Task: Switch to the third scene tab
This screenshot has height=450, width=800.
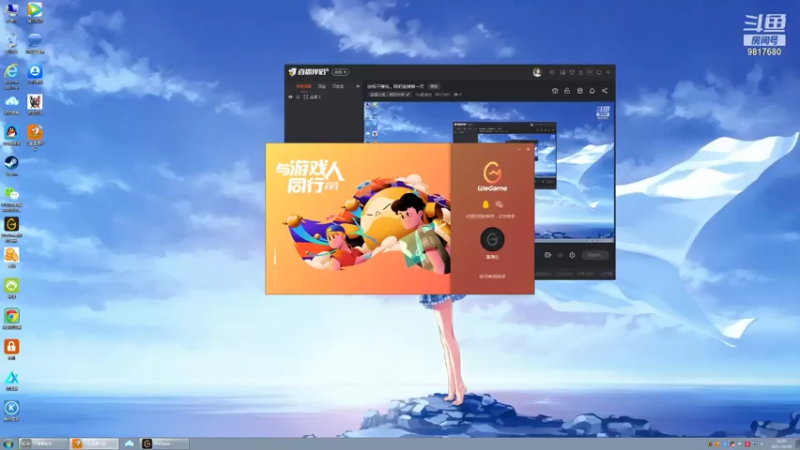Action: 338,86
